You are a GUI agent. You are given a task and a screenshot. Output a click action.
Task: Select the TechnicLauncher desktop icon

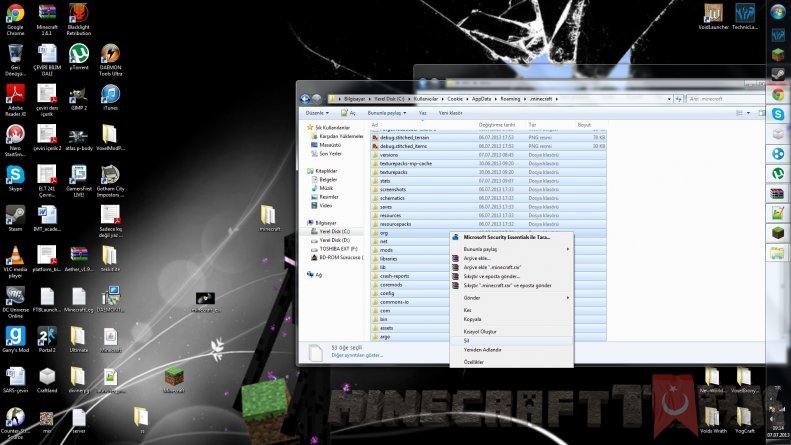[745, 16]
